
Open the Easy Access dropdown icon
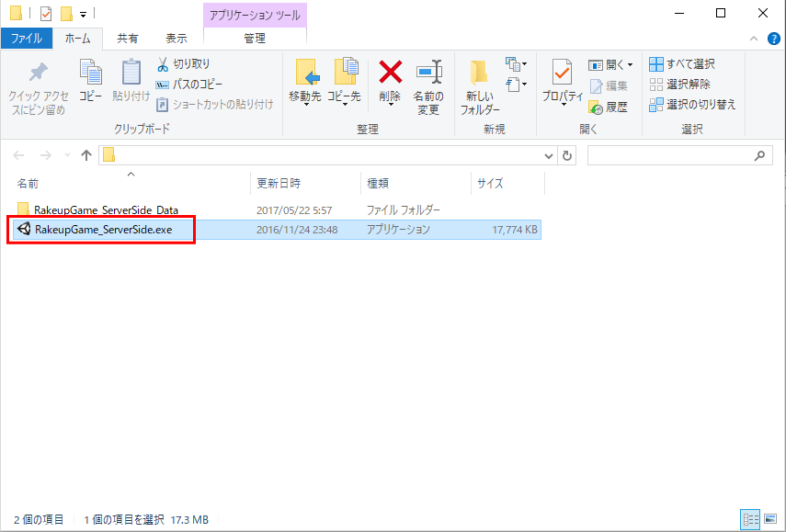tap(516, 85)
